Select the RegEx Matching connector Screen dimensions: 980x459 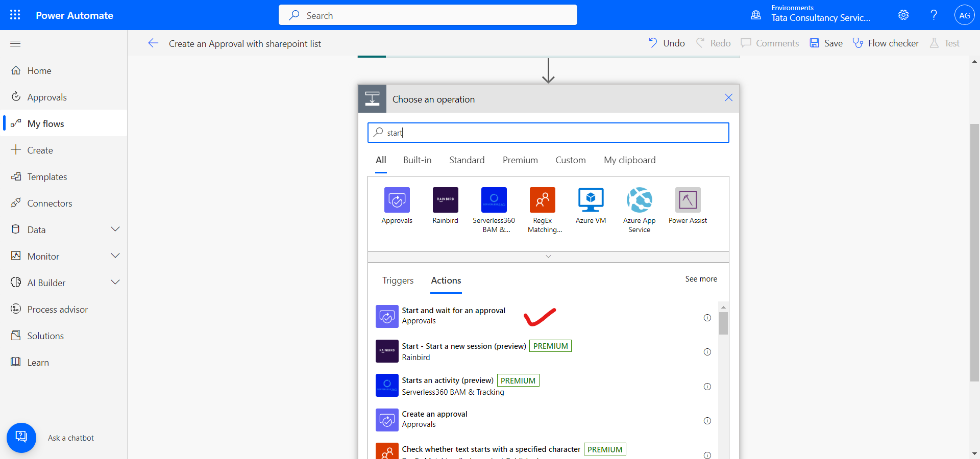click(542, 200)
